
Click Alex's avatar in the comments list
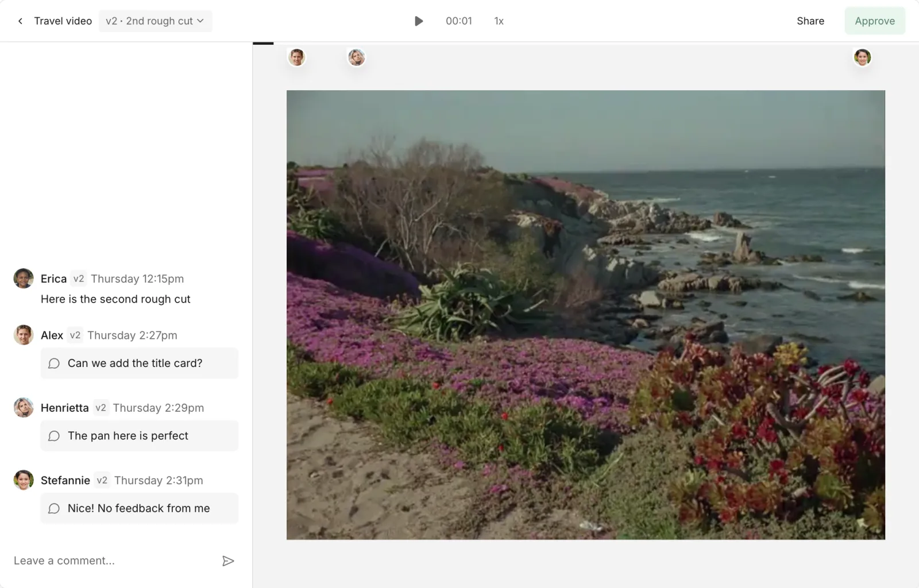[24, 335]
